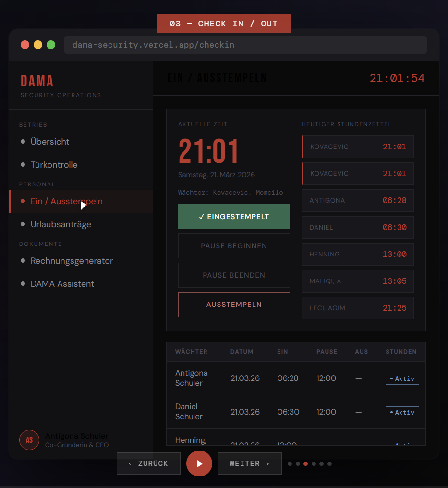Viewport: 448px width, 488px height.
Task: Go back with the Zurück button
Action: [x=148, y=464]
